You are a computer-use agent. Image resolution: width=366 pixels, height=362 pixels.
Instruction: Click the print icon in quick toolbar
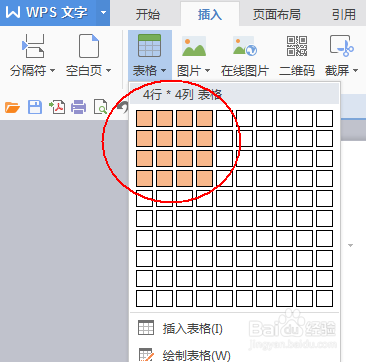tap(79, 107)
